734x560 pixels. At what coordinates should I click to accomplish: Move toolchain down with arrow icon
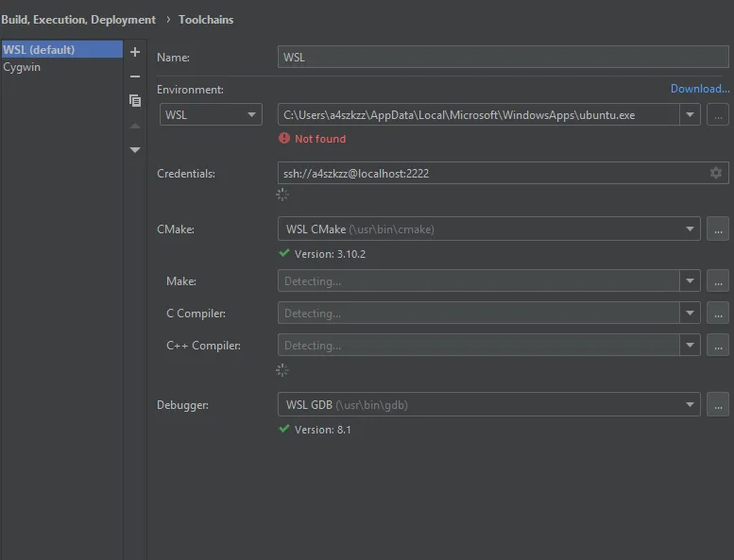pyautogui.click(x=135, y=150)
